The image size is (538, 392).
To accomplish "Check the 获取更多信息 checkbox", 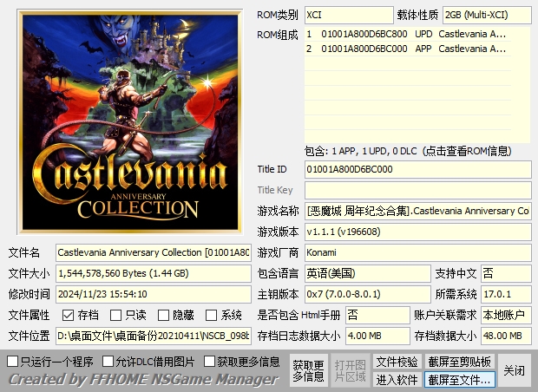I will click(210, 361).
